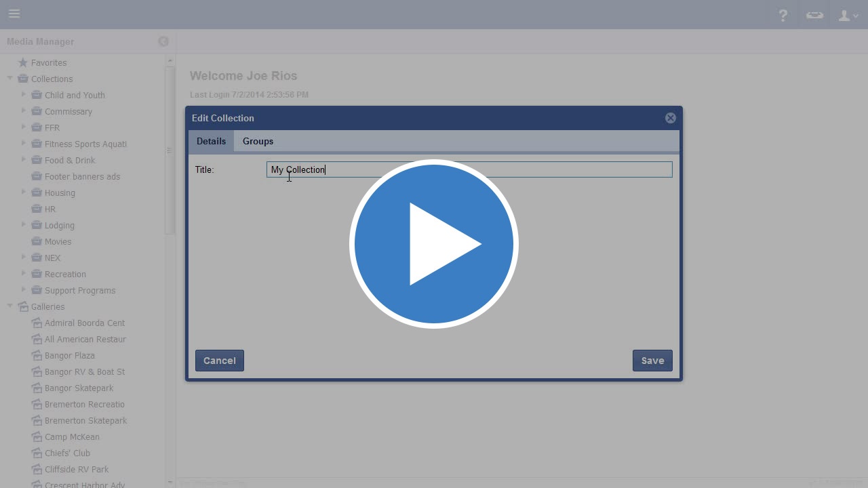The width and height of the screenshot is (868, 488).
Task: Close the Edit Collection dialog
Action: pyautogui.click(x=671, y=118)
